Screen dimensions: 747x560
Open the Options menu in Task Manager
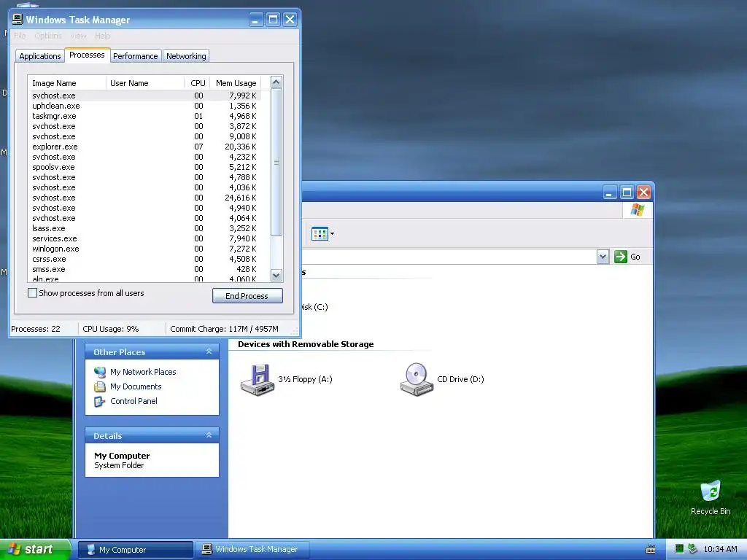pyautogui.click(x=48, y=36)
